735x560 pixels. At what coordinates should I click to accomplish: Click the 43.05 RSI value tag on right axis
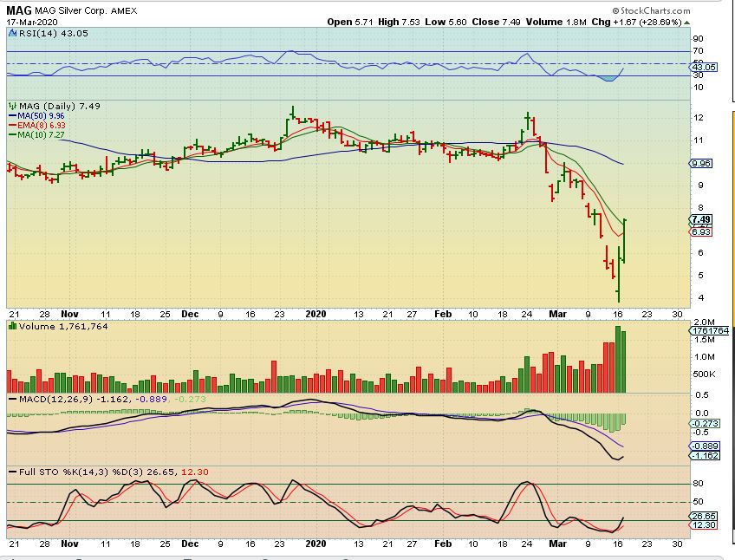point(704,67)
